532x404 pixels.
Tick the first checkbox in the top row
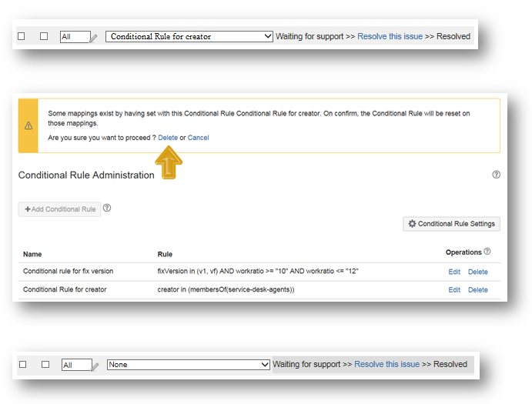[22, 36]
